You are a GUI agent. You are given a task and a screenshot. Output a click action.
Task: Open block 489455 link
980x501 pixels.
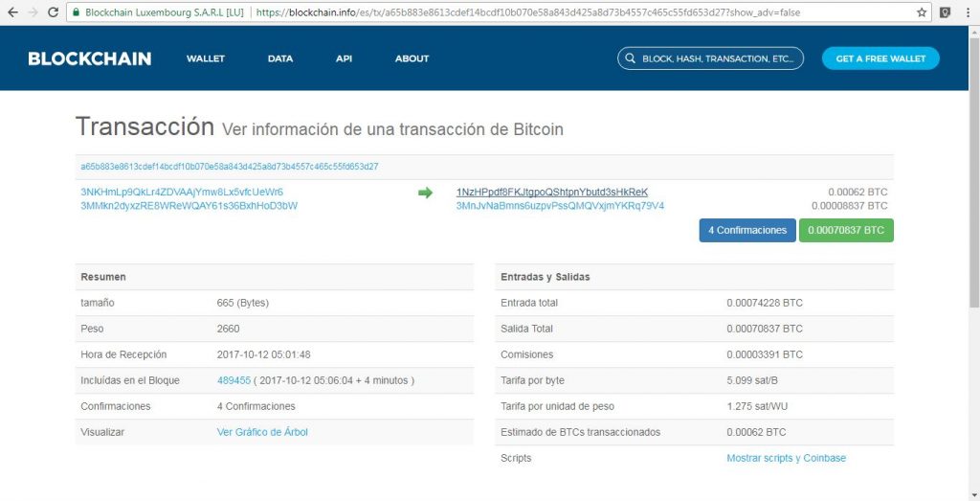[x=234, y=380]
